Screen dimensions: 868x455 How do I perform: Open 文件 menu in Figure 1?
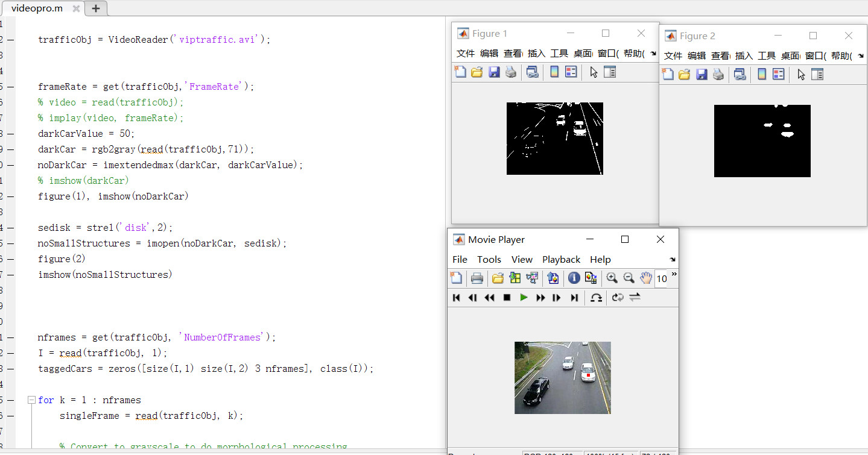tap(466, 54)
